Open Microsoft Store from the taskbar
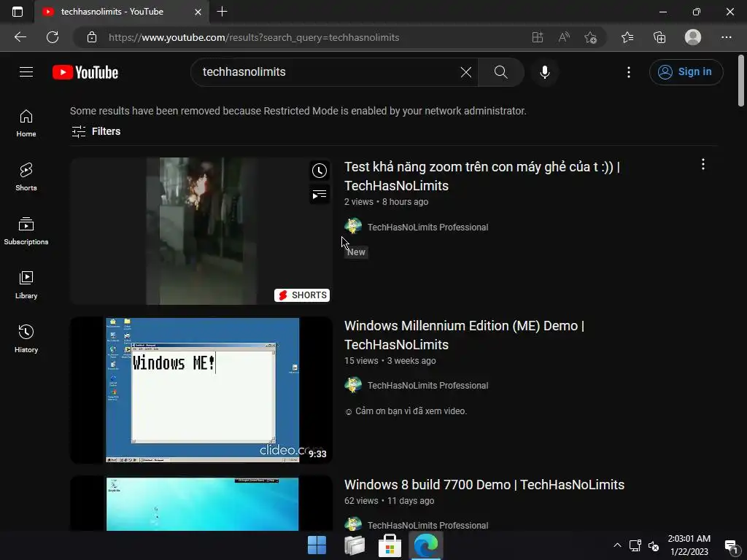Screen dimensions: 747x560 (390, 545)
